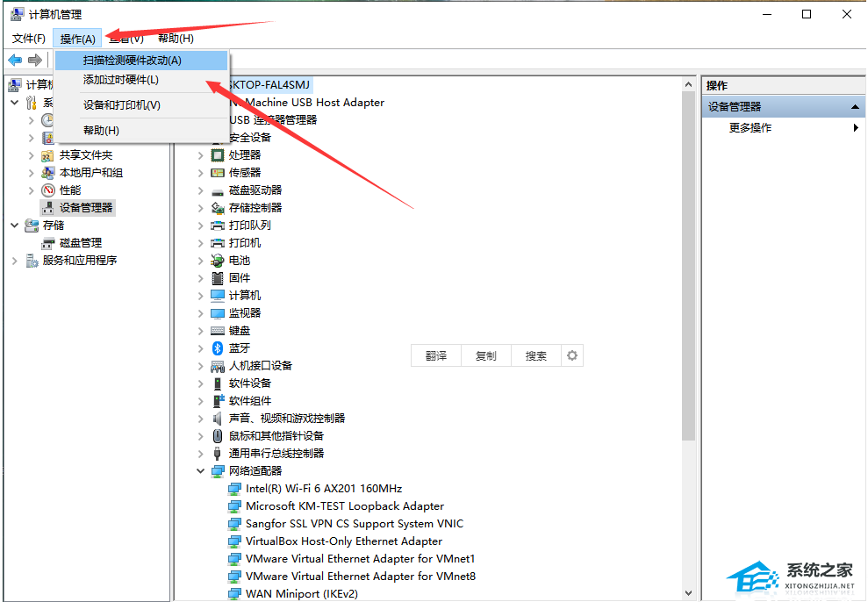Select 扫描检测硬件改动(A) menu entry
868x602 pixels.
click(132, 61)
